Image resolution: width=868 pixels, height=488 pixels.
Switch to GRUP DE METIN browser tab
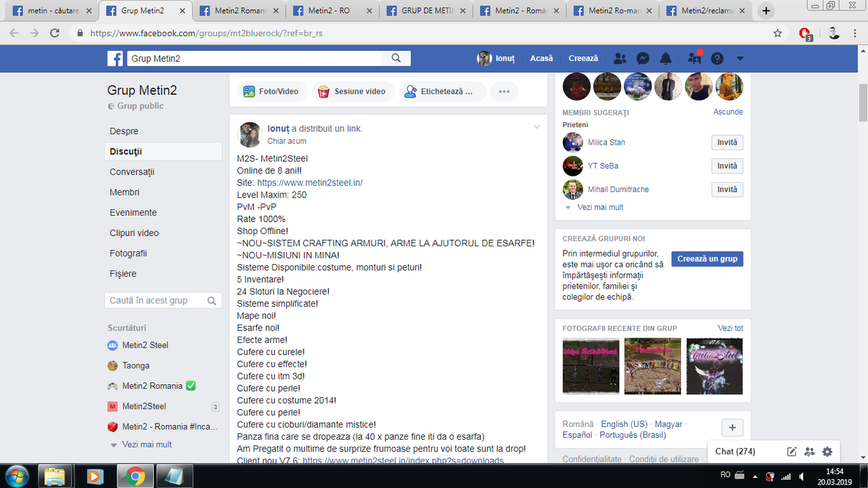426,11
